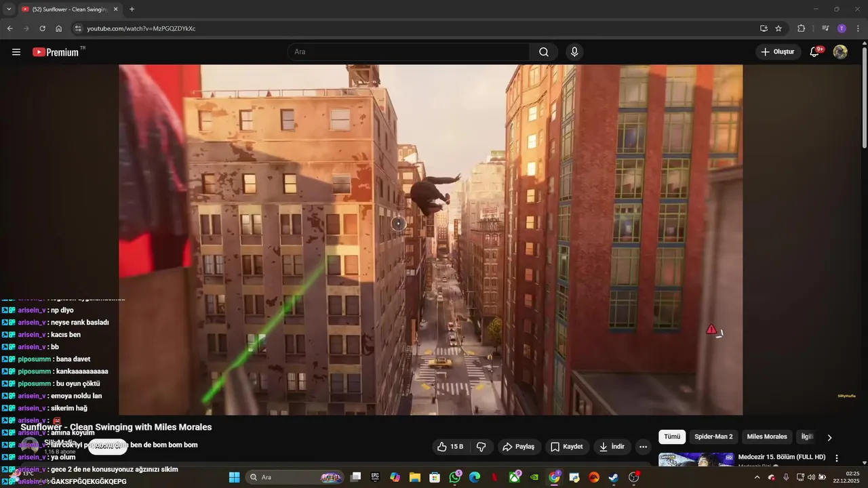This screenshot has width=868, height=488.
Task: Reload the page in browser toolbar
Action: tap(42, 28)
